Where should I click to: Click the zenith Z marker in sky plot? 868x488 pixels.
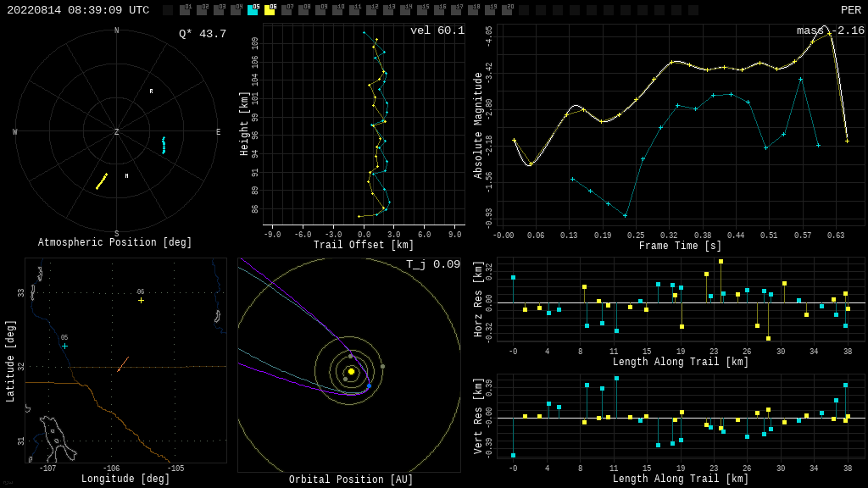click(x=117, y=132)
